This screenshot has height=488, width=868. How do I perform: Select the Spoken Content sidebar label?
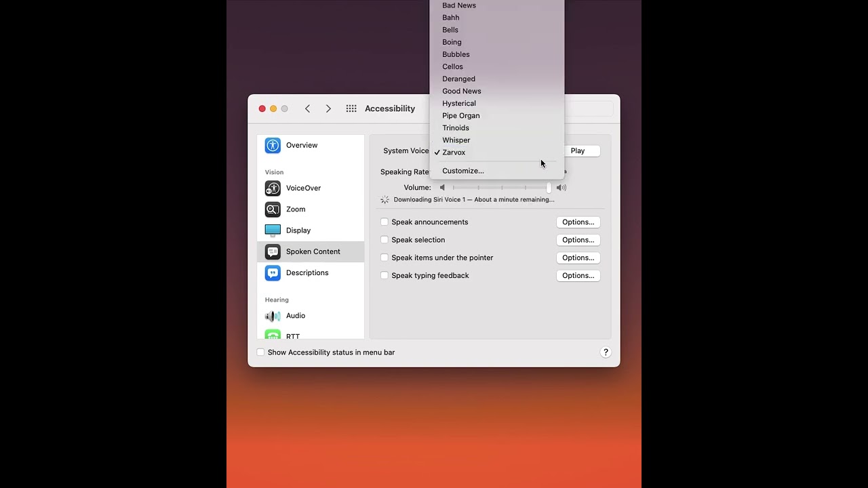pos(313,251)
